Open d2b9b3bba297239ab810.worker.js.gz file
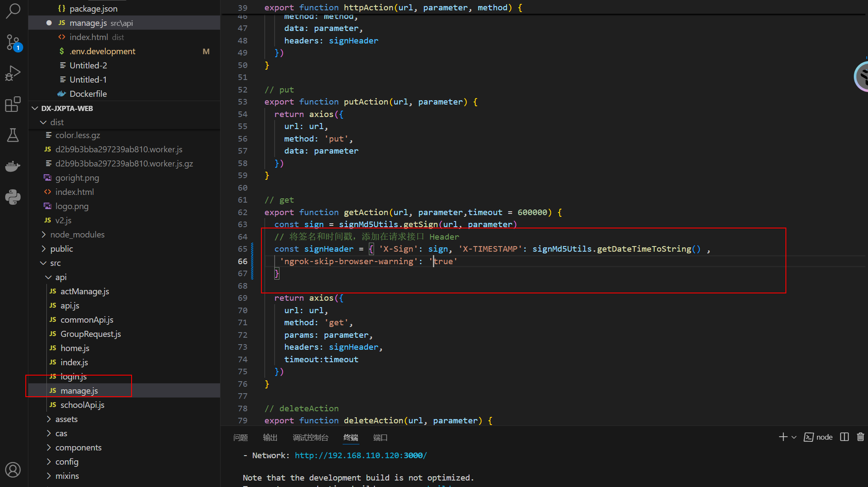This screenshot has height=487, width=868. (x=124, y=163)
